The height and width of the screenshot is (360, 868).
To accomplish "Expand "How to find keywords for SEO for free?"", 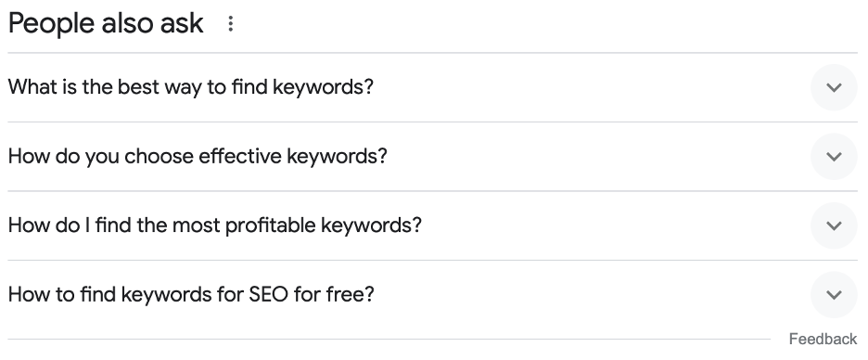I will [432, 295].
